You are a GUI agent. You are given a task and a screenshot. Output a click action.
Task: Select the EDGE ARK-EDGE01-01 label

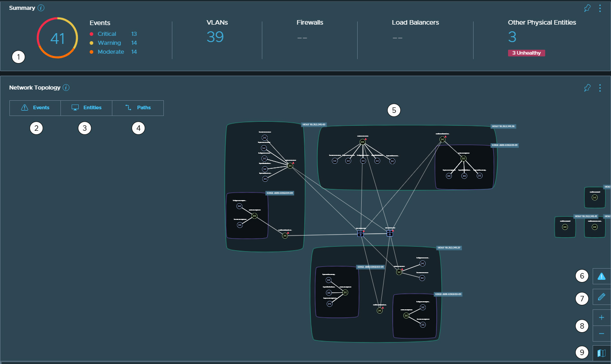tap(504, 145)
